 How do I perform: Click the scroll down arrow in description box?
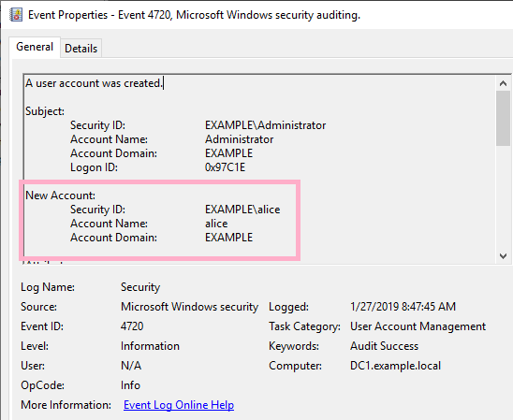click(504, 256)
